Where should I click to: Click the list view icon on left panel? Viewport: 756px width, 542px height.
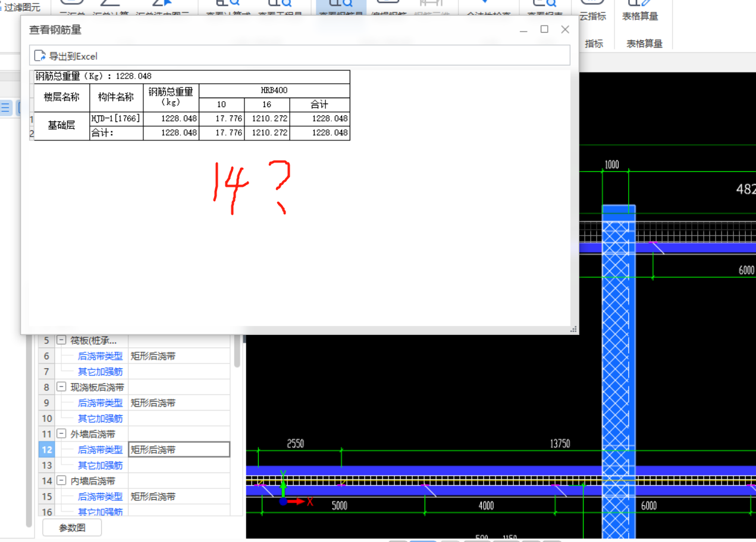[x=5, y=108]
